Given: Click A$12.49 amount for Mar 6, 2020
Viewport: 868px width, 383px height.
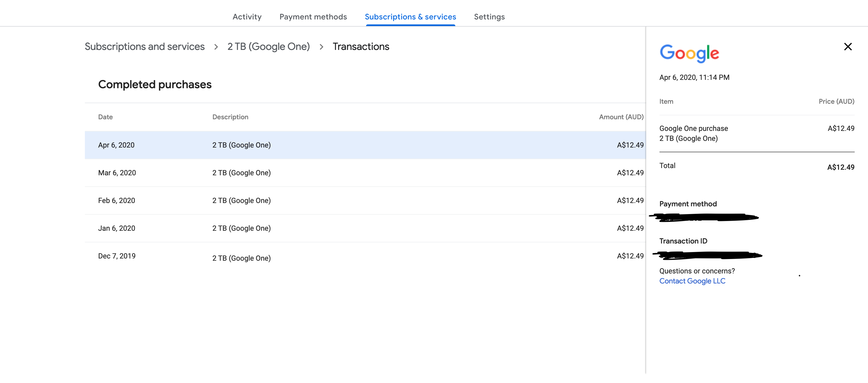Looking at the screenshot, I should click(x=630, y=173).
